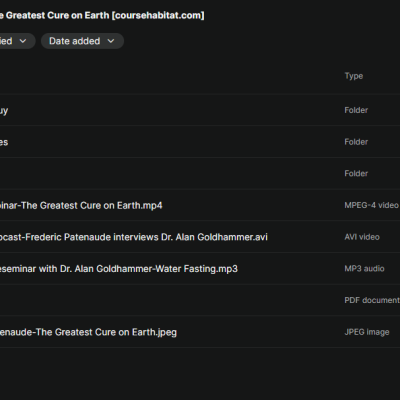Open the Date added filter dropdown
Screen dimensions: 400x400
(x=82, y=41)
